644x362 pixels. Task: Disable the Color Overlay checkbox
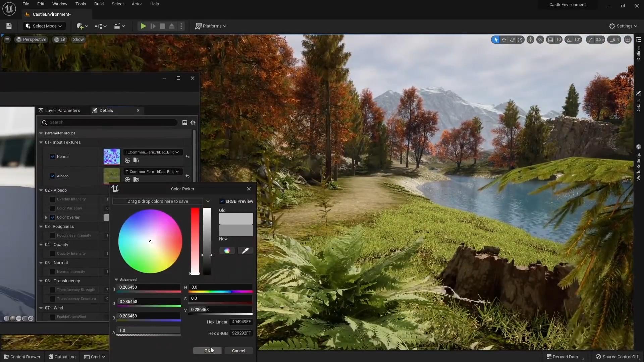pyautogui.click(x=53, y=218)
